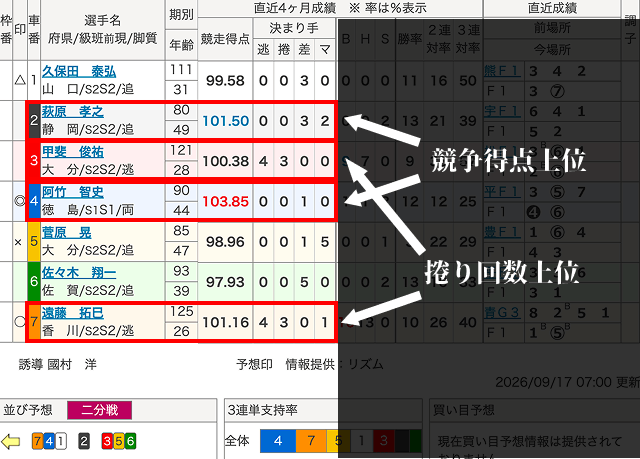The width and height of the screenshot is (640, 459).
Task: Click the × prediction mark for 菅原 晃
Action: [18, 242]
